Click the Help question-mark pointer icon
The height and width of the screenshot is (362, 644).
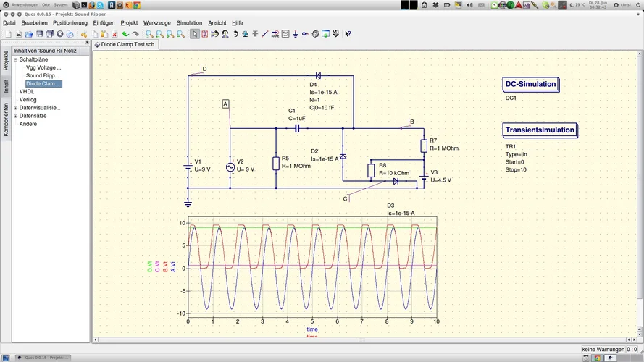(348, 34)
